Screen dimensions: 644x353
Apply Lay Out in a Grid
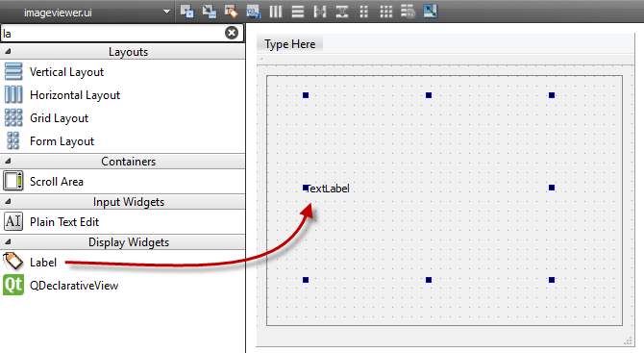[x=386, y=12]
